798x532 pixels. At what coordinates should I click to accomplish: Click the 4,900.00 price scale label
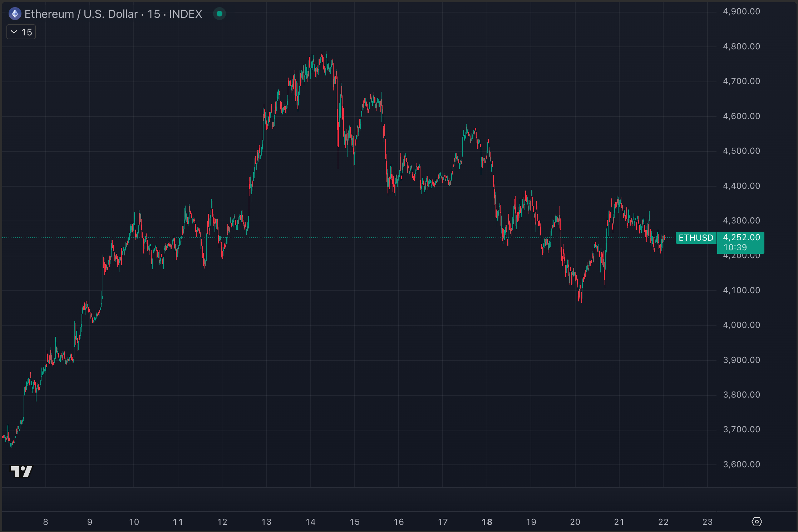tap(741, 11)
